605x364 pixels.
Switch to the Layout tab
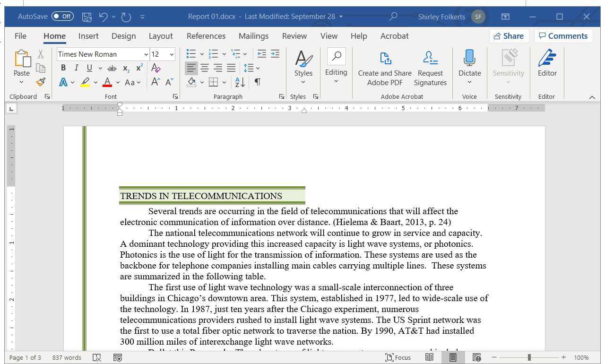pos(161,36)
